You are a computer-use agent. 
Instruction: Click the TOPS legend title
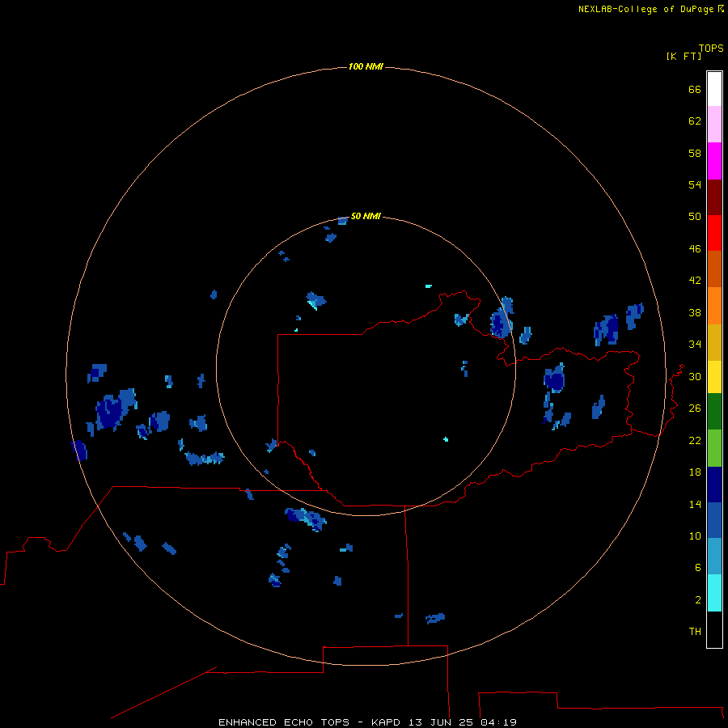pyautogui.click(x=711, y=49)
